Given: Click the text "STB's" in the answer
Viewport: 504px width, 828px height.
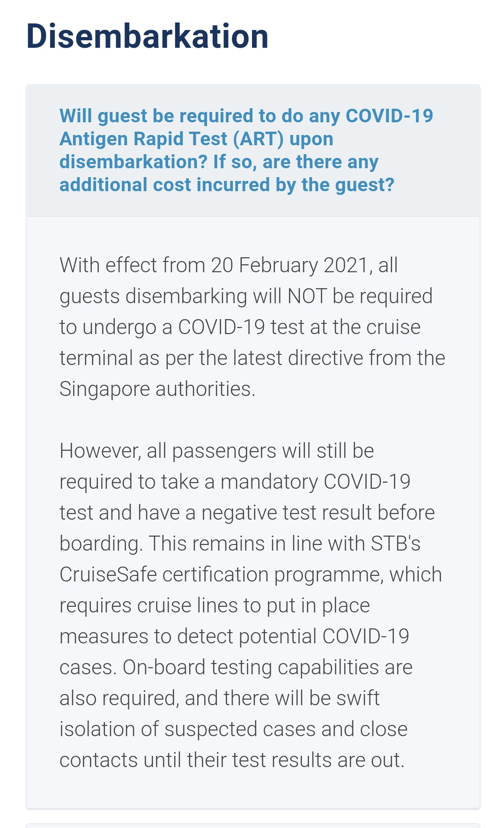Looking at the screenshot, I should 395,544.
